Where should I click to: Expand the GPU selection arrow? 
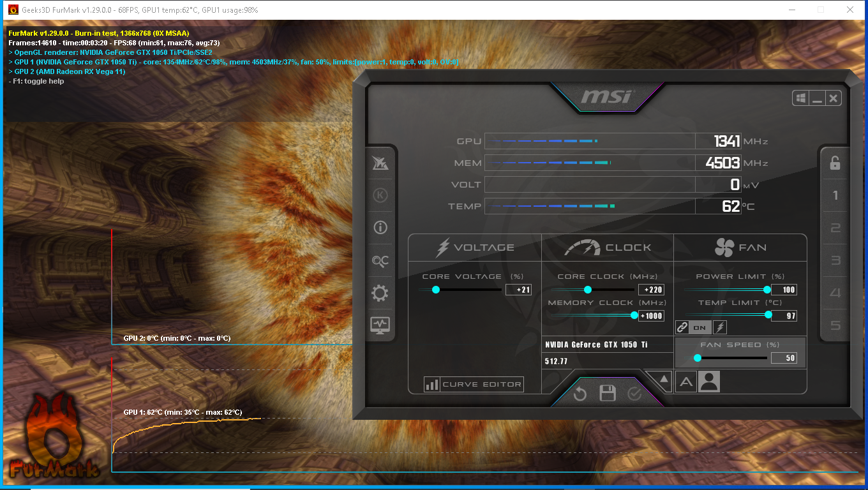point(663,379)
